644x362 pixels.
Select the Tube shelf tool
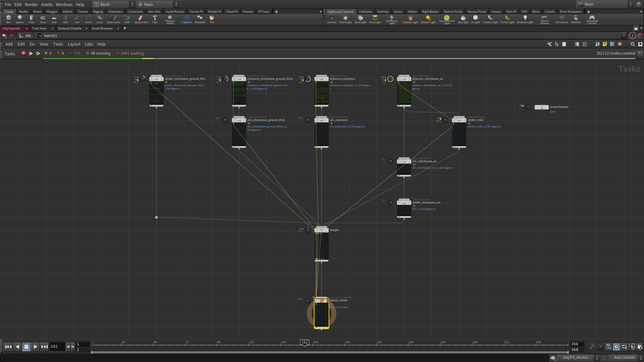[31, 19]
